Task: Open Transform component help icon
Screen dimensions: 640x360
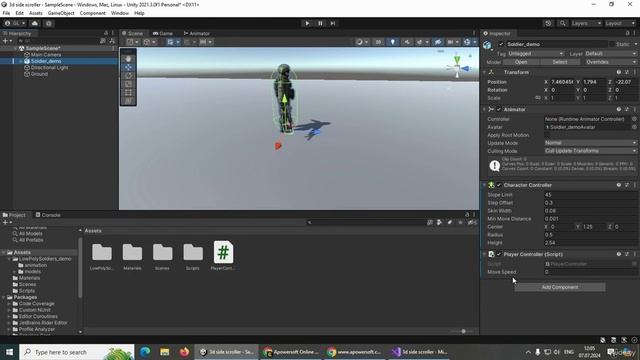Action: [619, 72]
